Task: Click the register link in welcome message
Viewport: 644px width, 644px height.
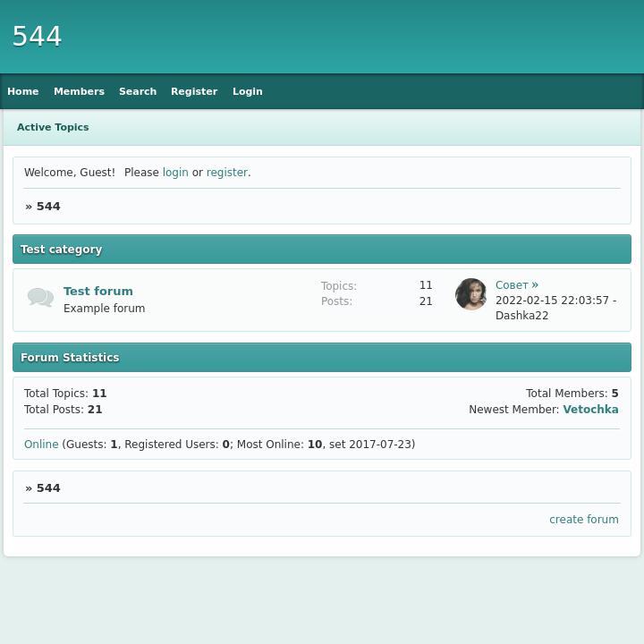Action: pos(226,173)
